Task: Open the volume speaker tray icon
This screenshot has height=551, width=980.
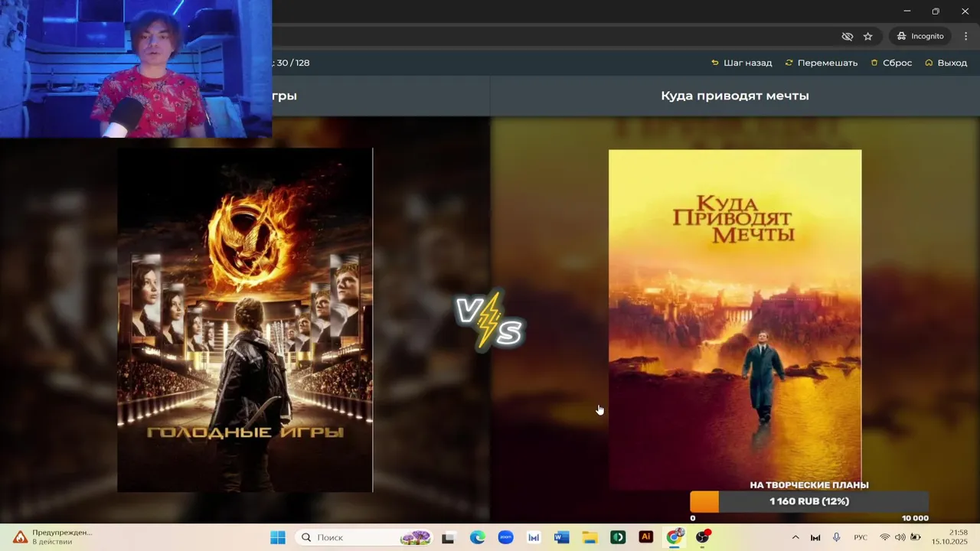Action: pos(900,537)
